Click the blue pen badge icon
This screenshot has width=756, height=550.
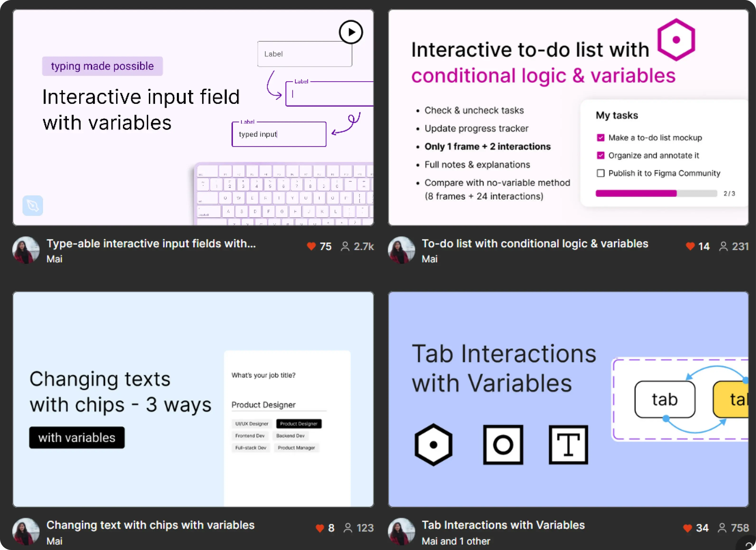(x=33, y=205)
